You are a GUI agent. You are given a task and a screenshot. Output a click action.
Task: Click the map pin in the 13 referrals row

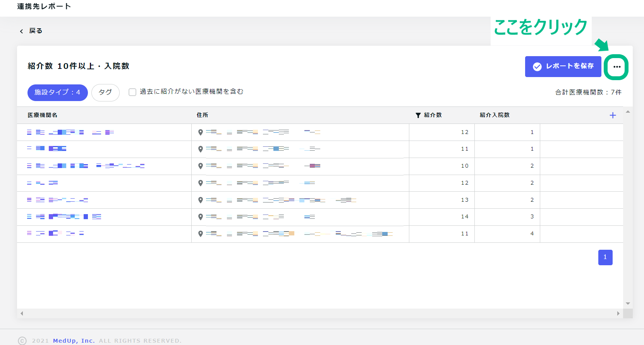click(201, 200)
